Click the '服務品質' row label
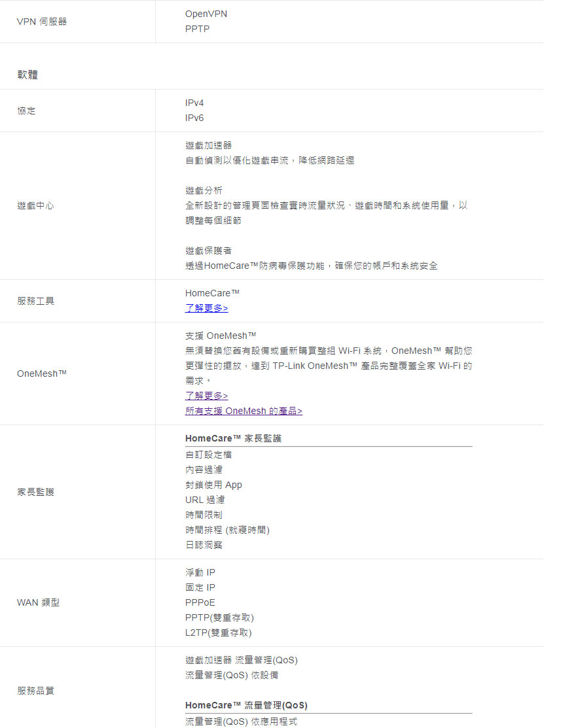This screenshot has width=563, height=728. 36,691
